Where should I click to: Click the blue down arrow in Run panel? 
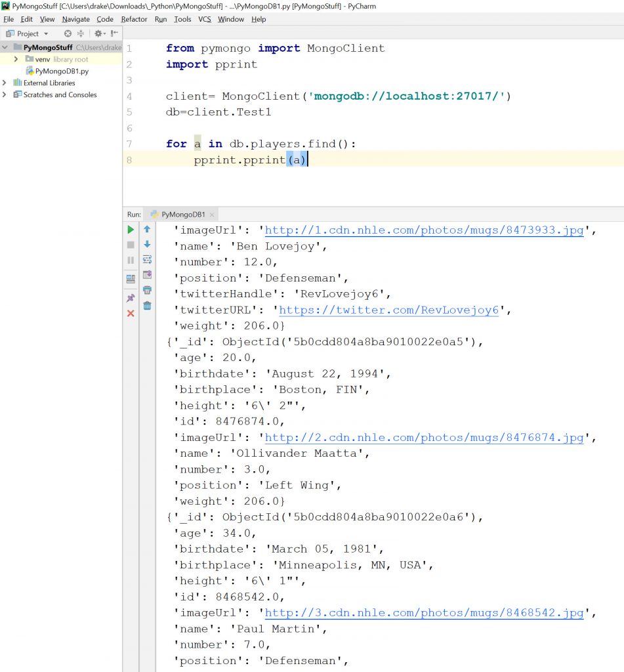[x=147, y=244]
